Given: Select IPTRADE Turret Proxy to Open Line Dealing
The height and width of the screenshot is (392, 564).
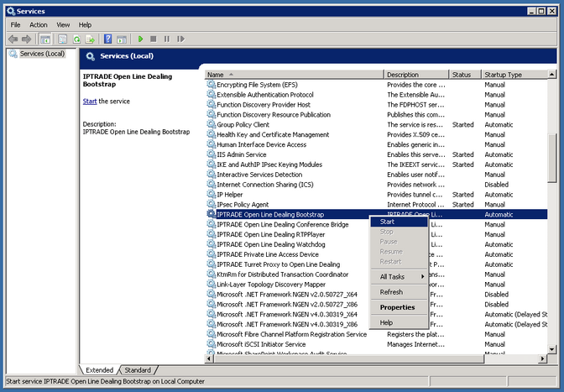Looking at the screenshot, I should pos(279,264).
